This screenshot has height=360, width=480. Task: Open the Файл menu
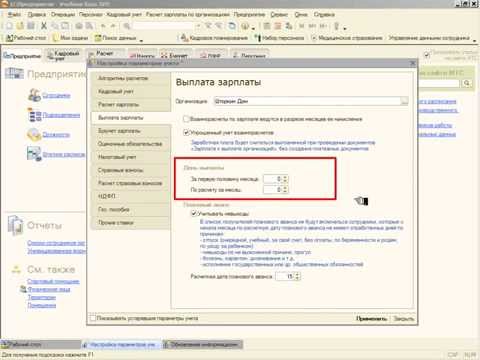coord(14,15)
